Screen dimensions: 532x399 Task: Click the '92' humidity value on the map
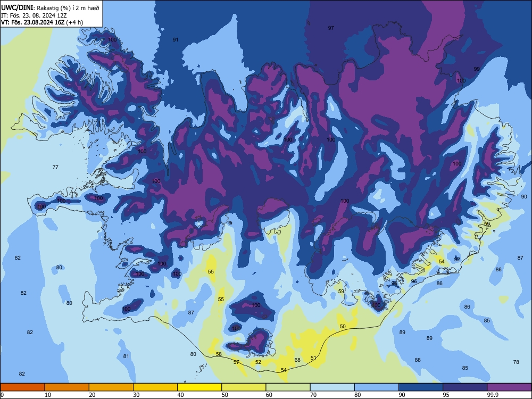point(457,259)
